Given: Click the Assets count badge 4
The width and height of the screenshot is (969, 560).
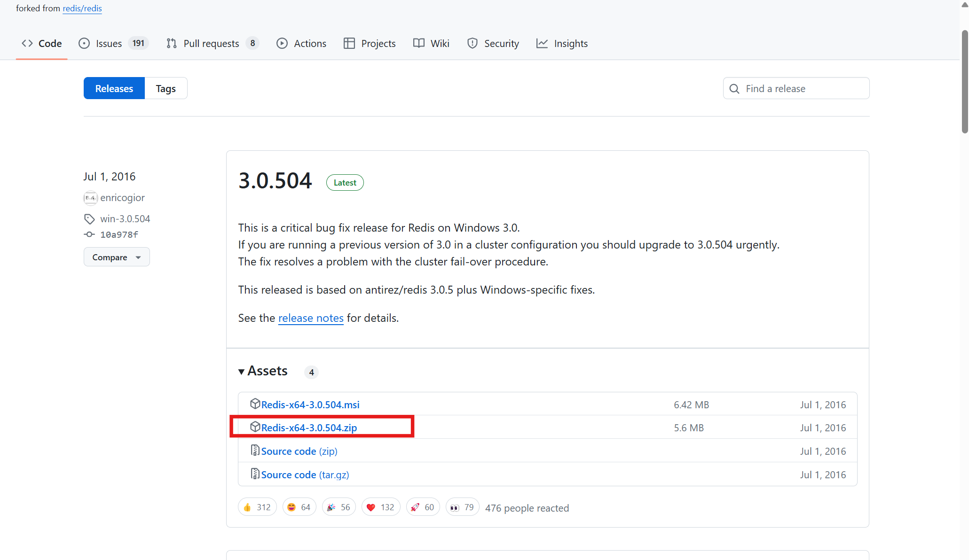Looking at the screenshot, I should pyautogui.click(x=311, y=372).
